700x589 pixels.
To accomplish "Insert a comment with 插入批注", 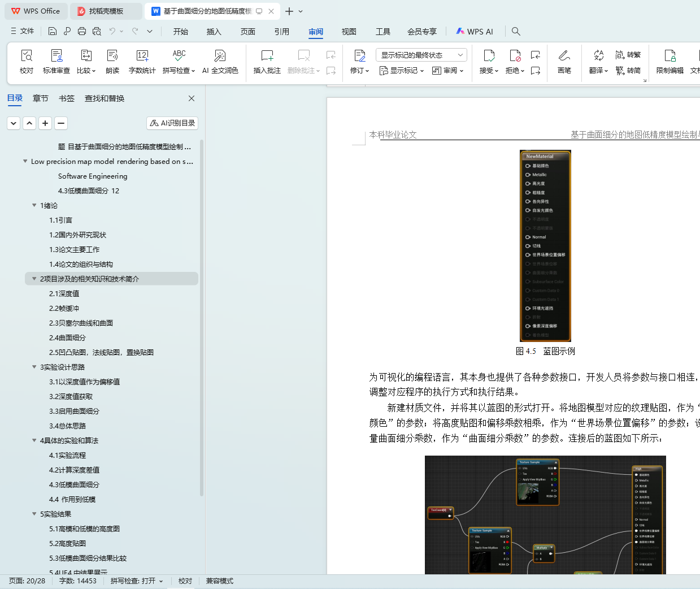I will [267, 61].
